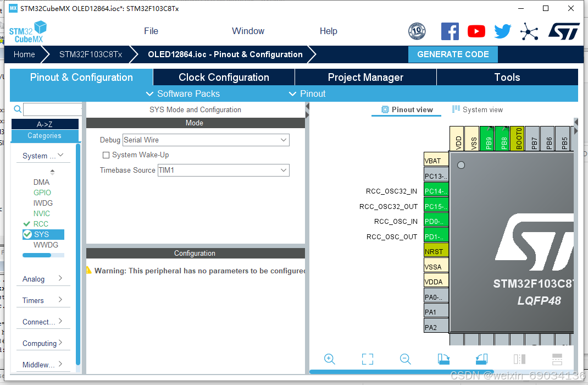The image size is (588, 385).
Task: Switch to Tools tab
Action: (x=507, y=77)
